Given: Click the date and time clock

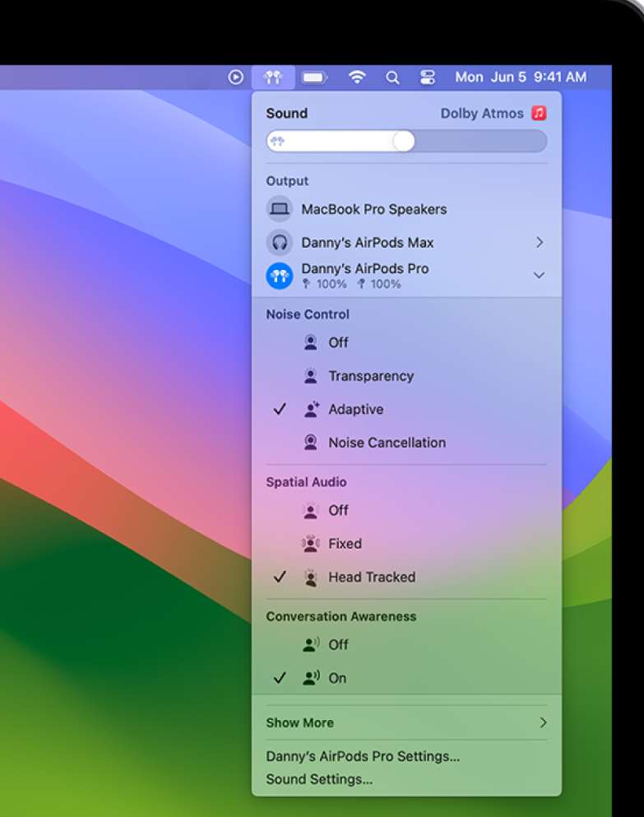Looking at the screenshot, I should point(521,77).
